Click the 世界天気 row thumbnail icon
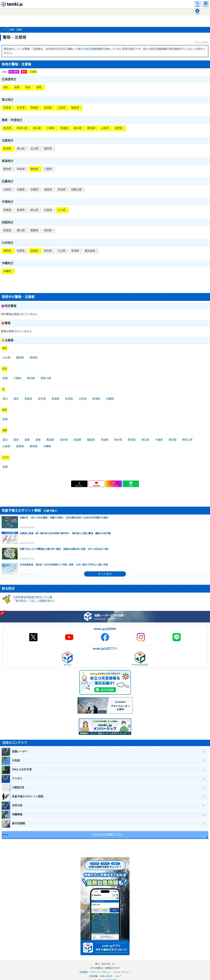Image resolution: width=210 pixels, height=980 pixels. point(6,805)
